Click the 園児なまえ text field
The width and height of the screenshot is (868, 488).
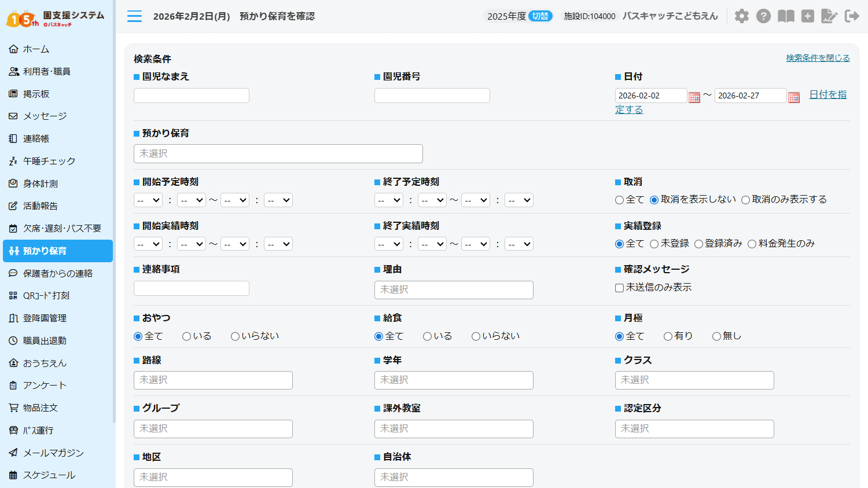click(x=192, y=96)
